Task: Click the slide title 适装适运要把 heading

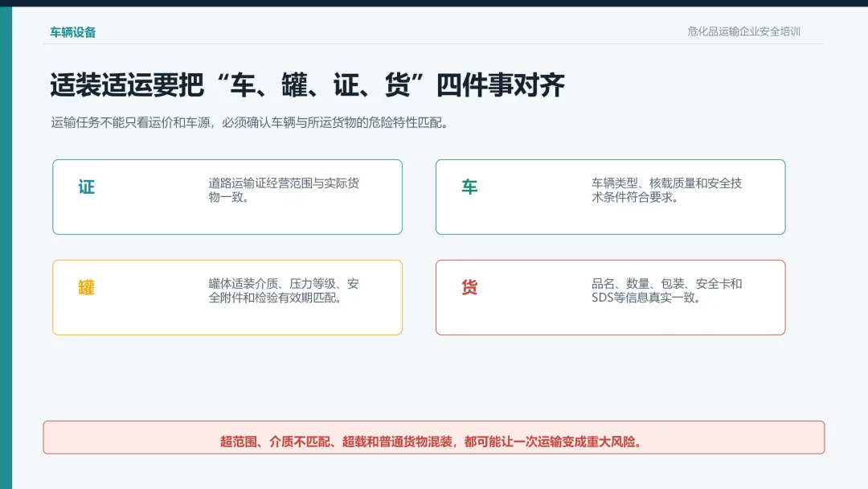Action: pyautogui.click(x=307, y=85)
